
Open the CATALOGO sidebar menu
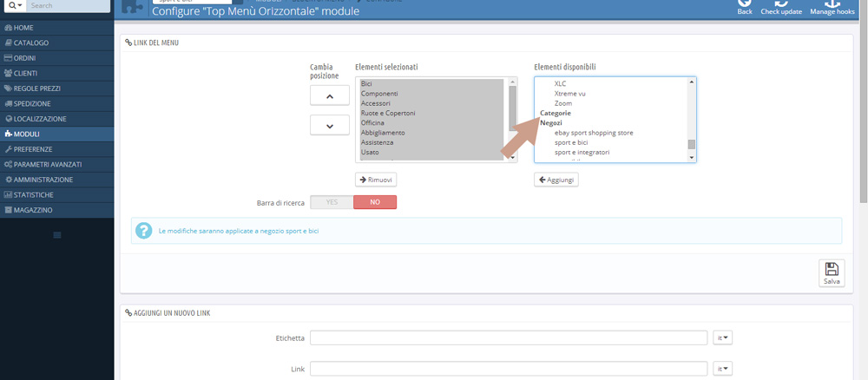tap(57, 43)
